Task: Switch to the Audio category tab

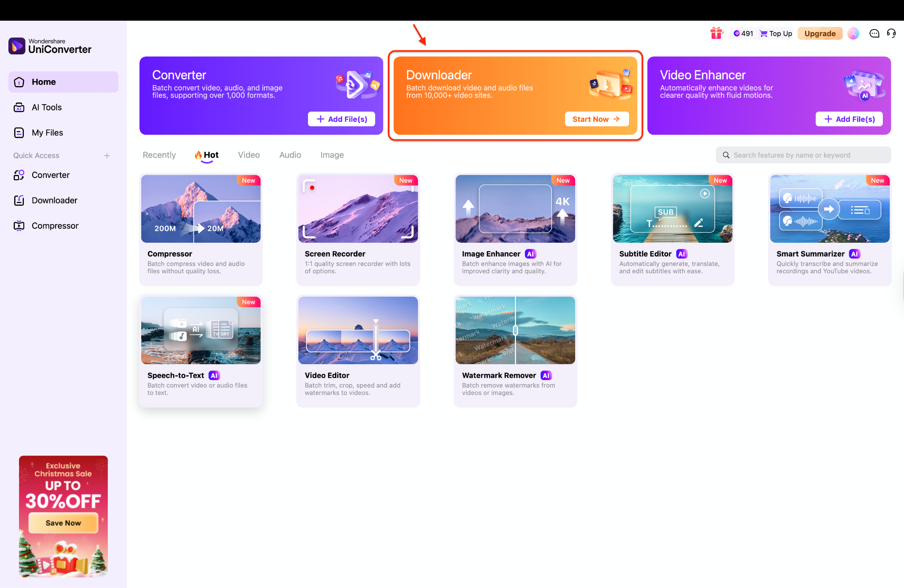Action: click(290, 155)
